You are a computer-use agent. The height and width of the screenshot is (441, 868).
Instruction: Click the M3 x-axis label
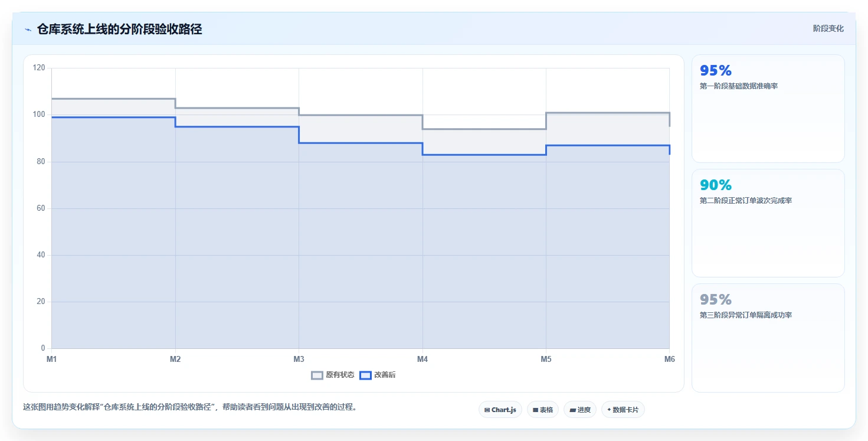click(299, 359)
